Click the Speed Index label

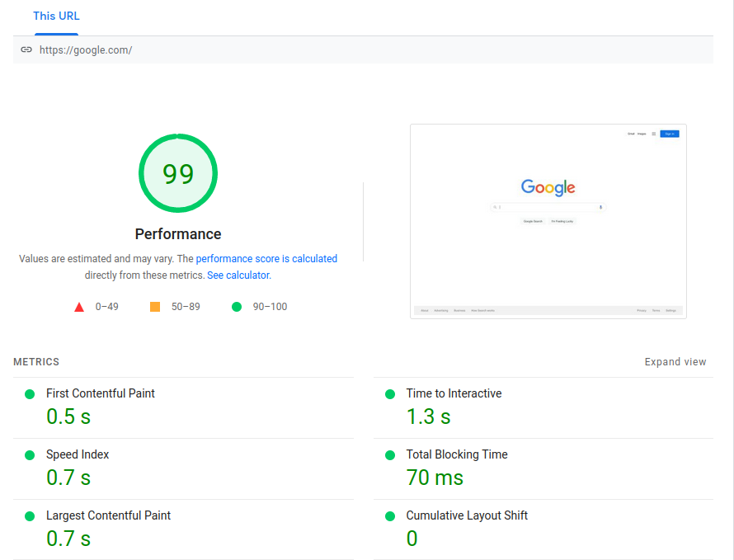[x=78, y=454]
